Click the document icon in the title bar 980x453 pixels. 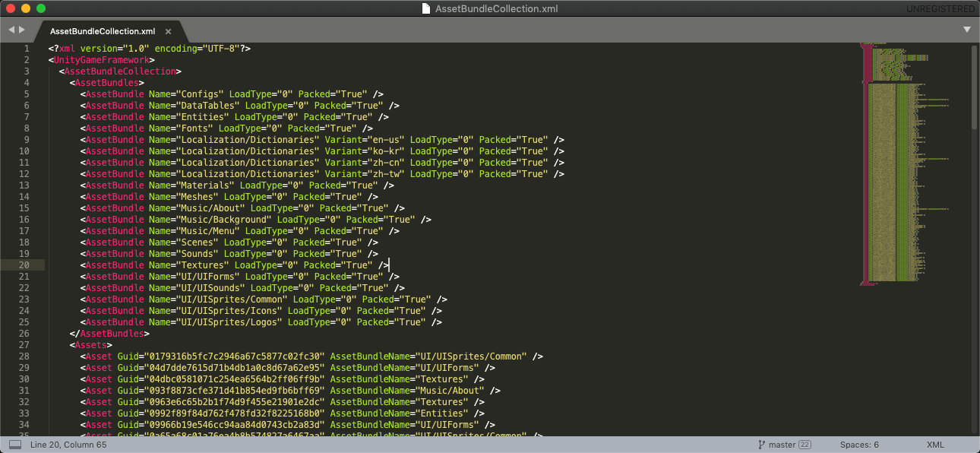click(425, 8)
